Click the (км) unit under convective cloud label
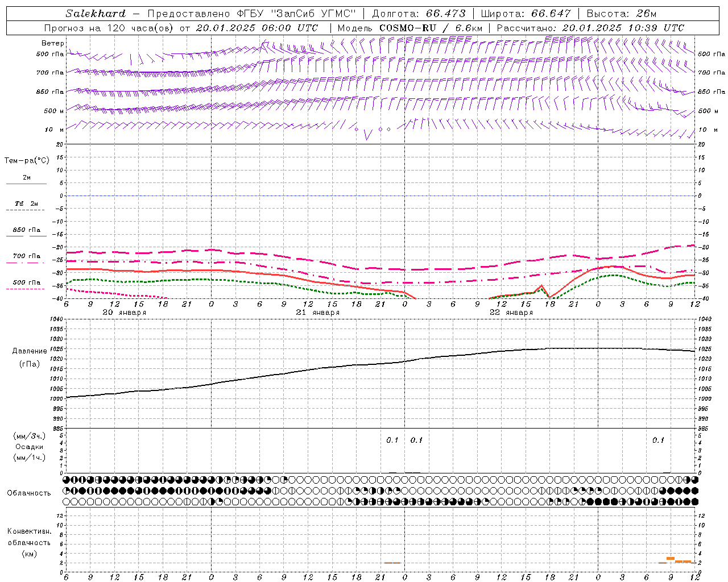Image resolution: width=728 pixels, height=582 pixels. (x=29, y=554)
